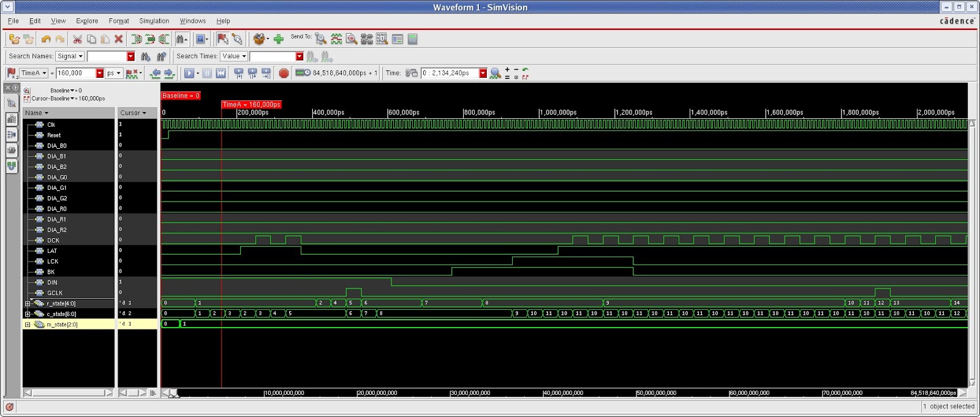Jump to previous edge with left arrow
Viewport: 980px width, 417px height.
156,73
